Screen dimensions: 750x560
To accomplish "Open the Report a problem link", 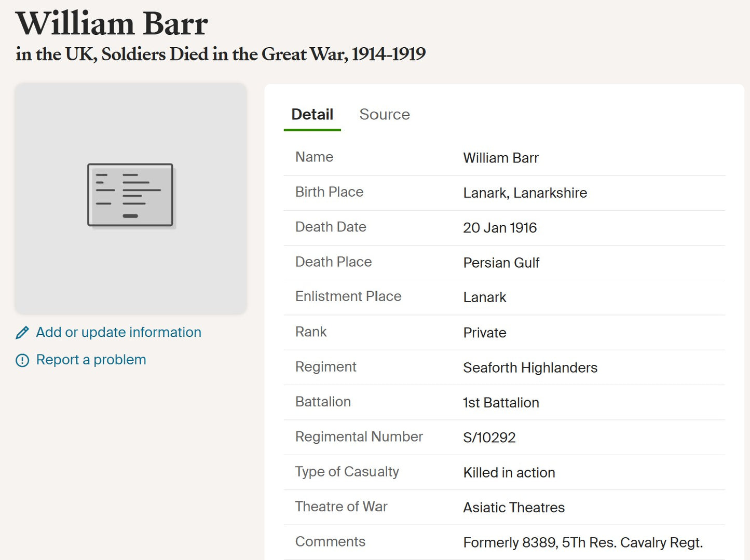I will [91, 360].
